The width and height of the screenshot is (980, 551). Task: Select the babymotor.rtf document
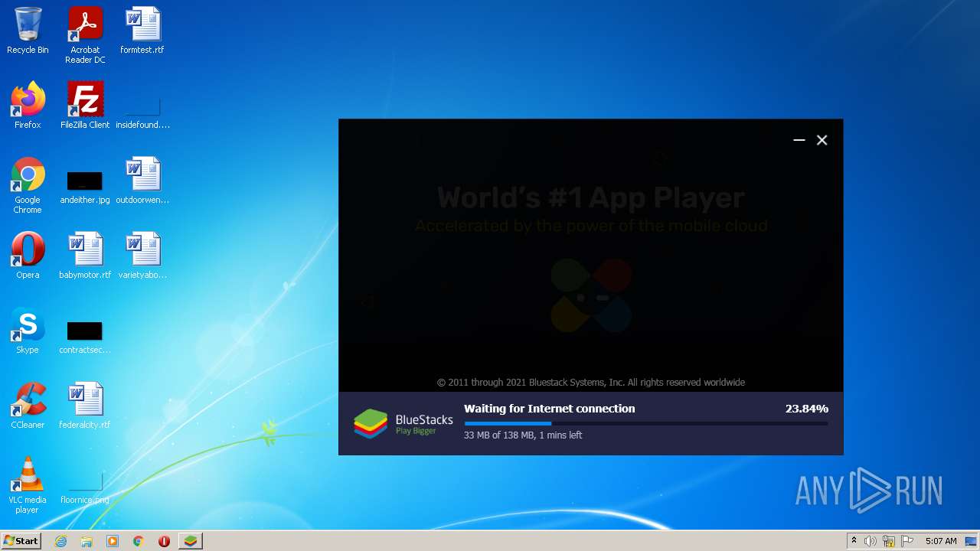(85, 256)
